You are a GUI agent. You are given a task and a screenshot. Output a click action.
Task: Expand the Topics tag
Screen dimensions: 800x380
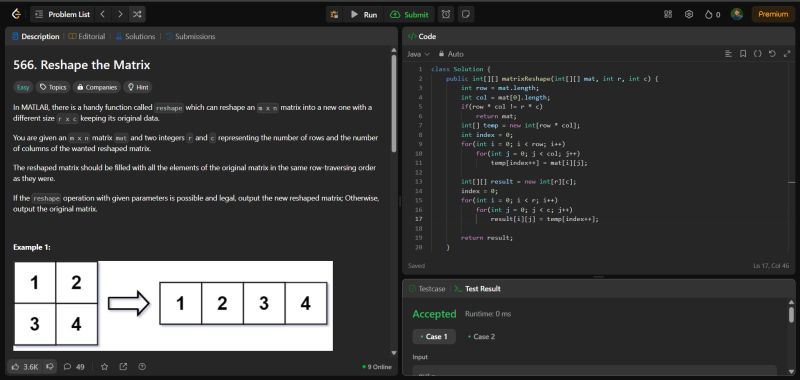point(54,87)
